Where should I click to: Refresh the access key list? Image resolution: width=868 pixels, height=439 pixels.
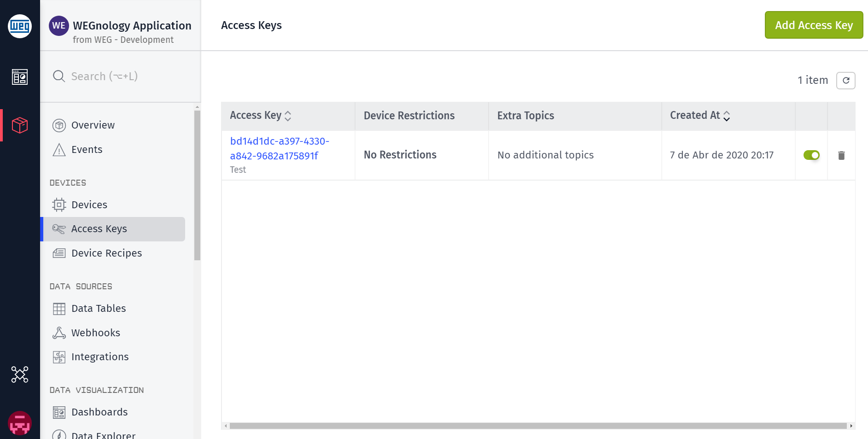[846, 81]
